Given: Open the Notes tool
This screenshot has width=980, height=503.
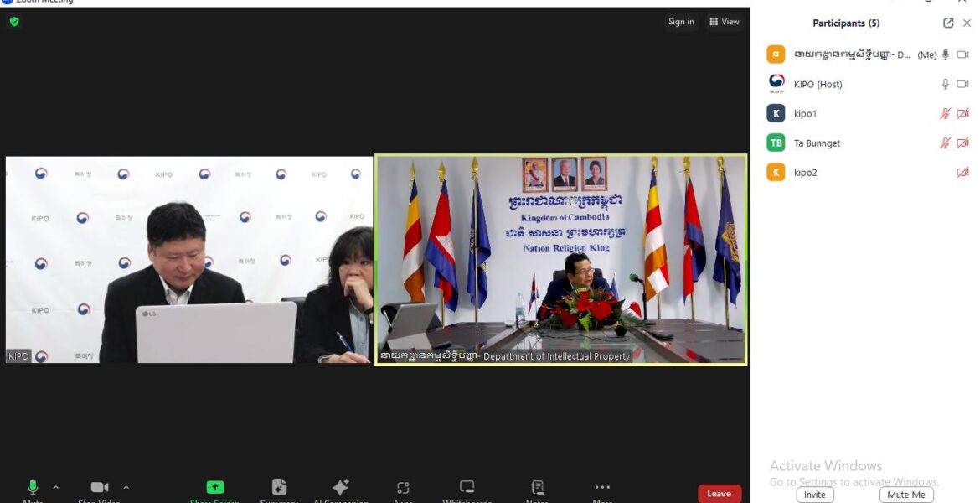Looking at the screenshot, I should [538, 487].
